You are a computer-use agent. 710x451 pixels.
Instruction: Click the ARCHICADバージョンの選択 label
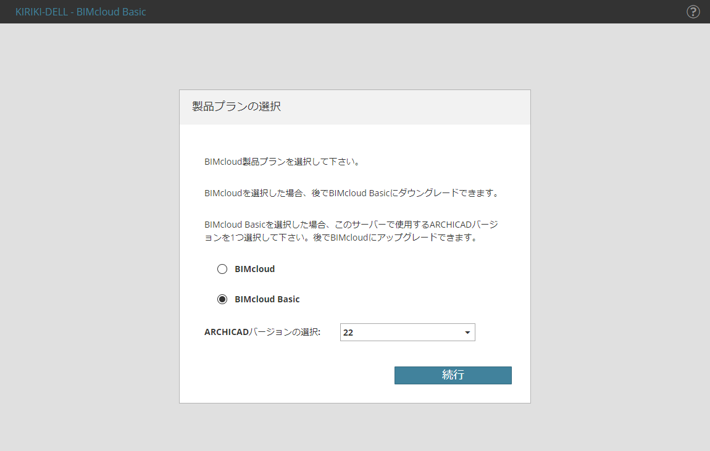click(x=262, y=332)
